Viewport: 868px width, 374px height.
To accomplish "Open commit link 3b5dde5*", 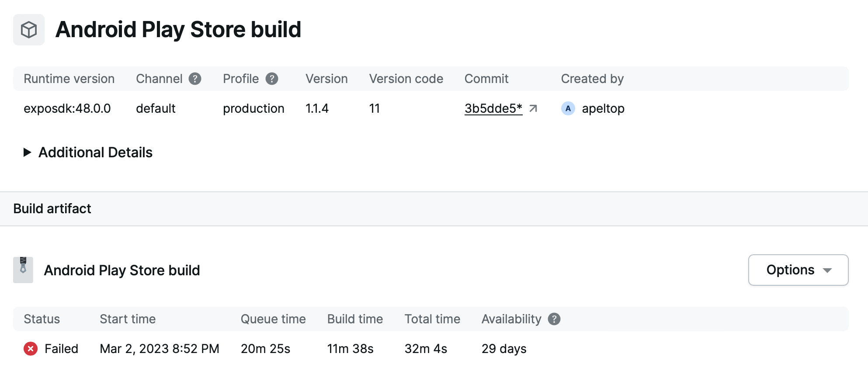I will pos(493,108).
